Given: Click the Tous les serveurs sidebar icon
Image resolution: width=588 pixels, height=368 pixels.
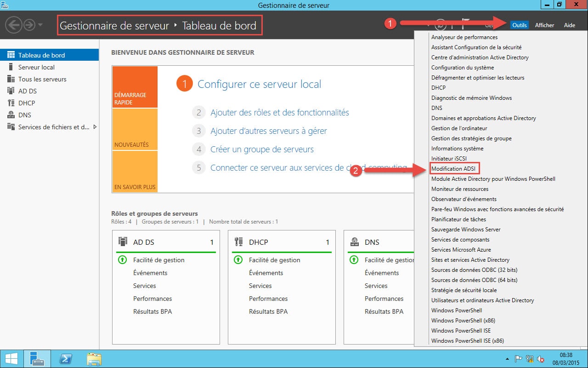Looking at the screenshot, I should click(x=11, y=79).
